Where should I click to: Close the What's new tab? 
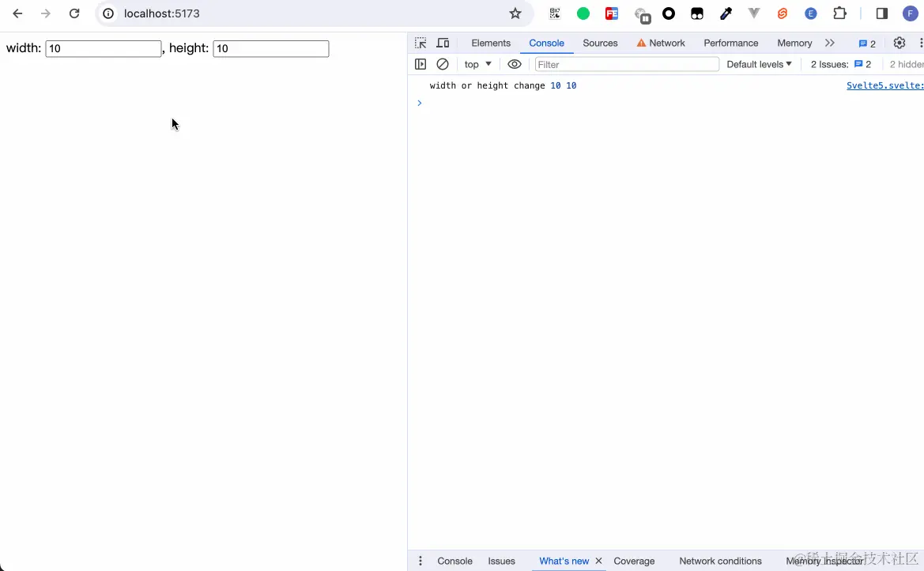598,561
